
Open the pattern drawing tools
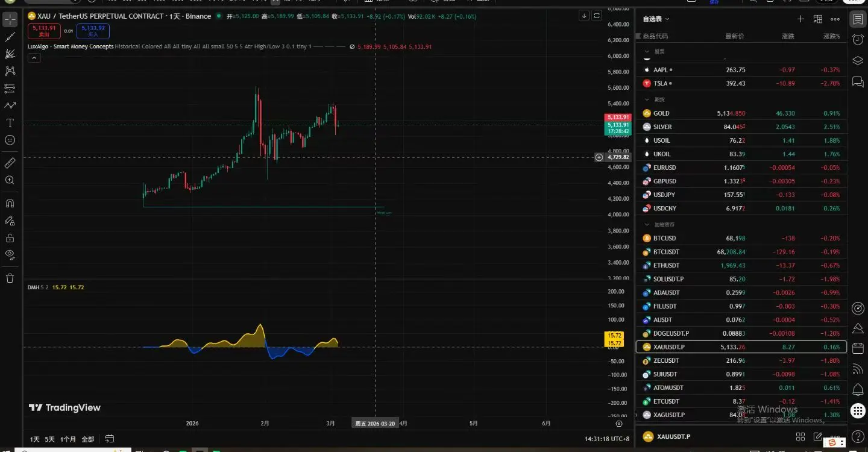tap(10, 71)
